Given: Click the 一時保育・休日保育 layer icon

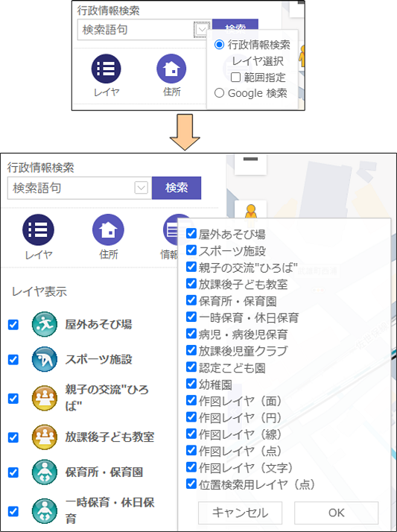Looking at the screenshot, I should [x=45, y=511].
